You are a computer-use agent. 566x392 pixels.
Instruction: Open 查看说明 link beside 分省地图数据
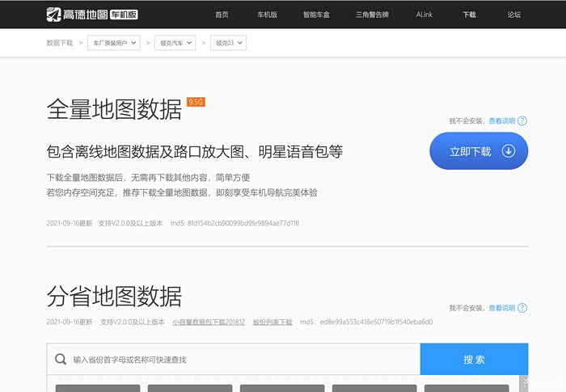[x=502, y=308]
